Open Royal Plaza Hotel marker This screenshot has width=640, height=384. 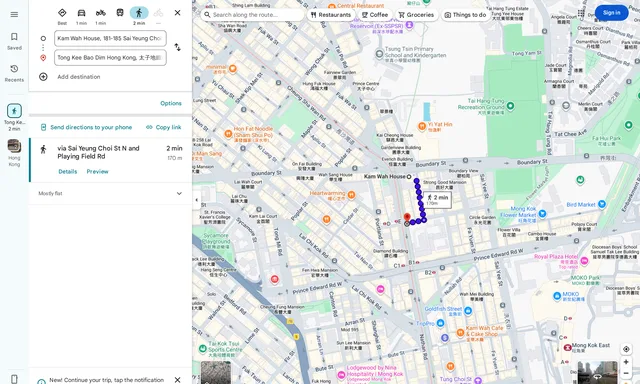(x=584, y=261)
